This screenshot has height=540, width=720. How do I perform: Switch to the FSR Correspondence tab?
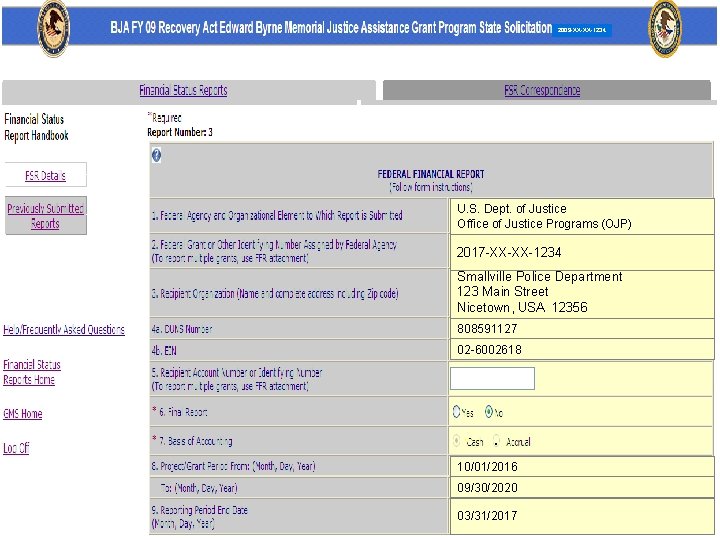tap(542, 90)
